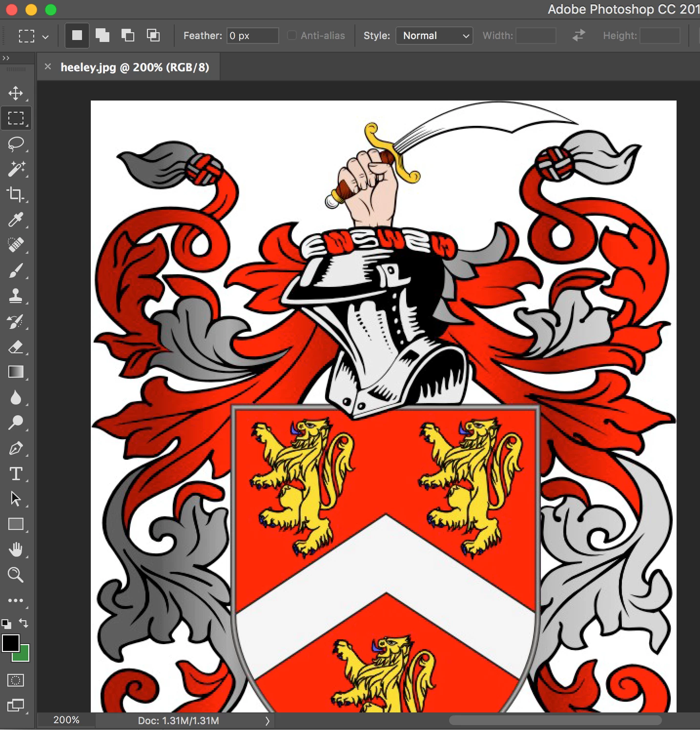
Task: Close the heeley.jpg document tab
Action: 48,66
